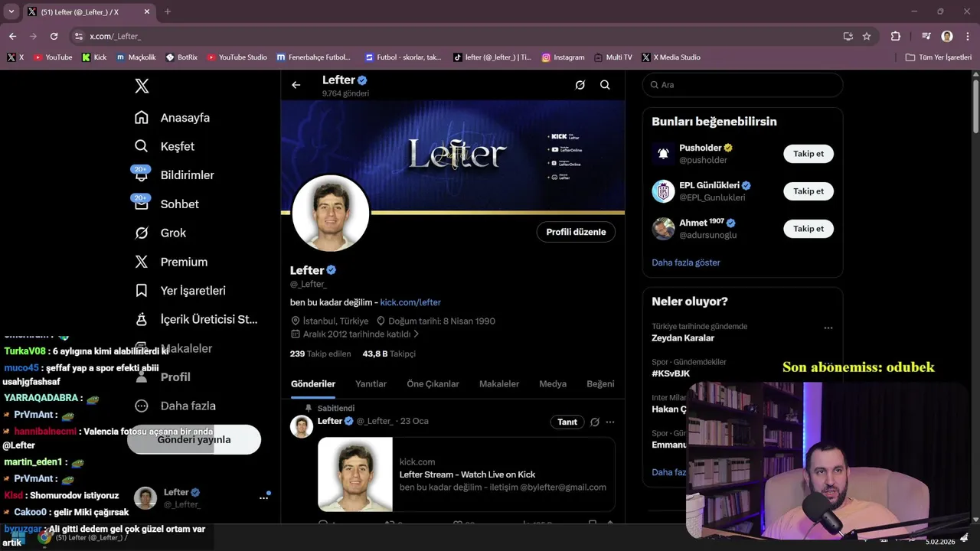This screenshot has width=980, height=551.
Task: Open the Chrome extensions puzzle icon
Action: coord(896,36)
